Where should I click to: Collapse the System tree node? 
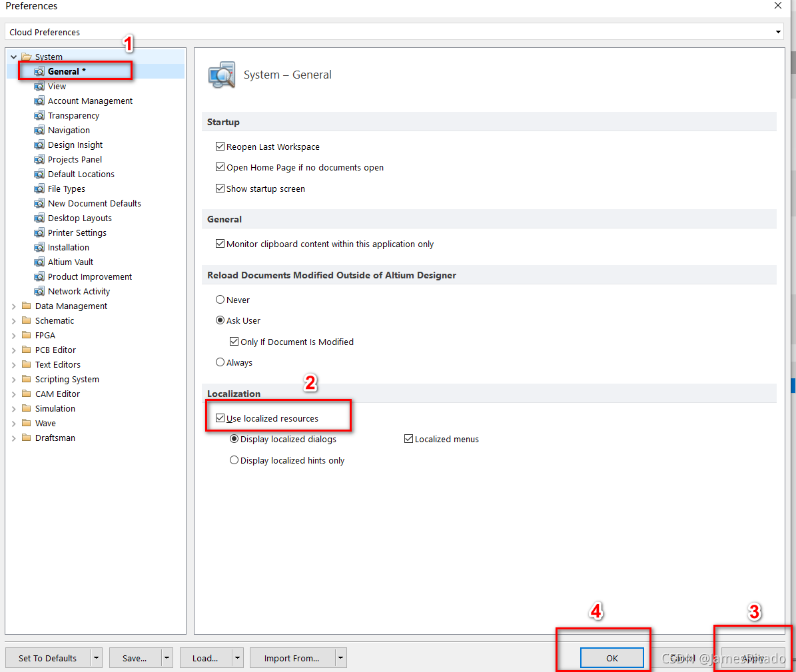click(14, 57)
